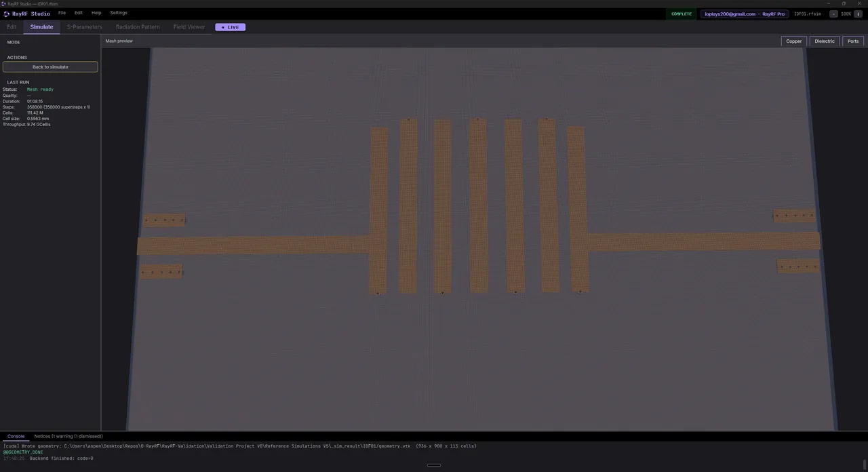
Task: Click the MODE section heading
Action: tap(14, 42)
